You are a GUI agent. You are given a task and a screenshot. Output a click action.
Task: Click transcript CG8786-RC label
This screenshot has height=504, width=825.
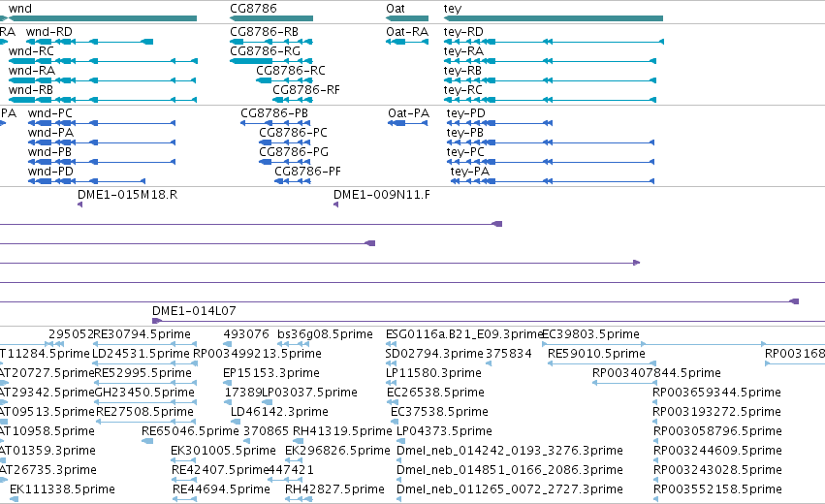coord(291,71)
